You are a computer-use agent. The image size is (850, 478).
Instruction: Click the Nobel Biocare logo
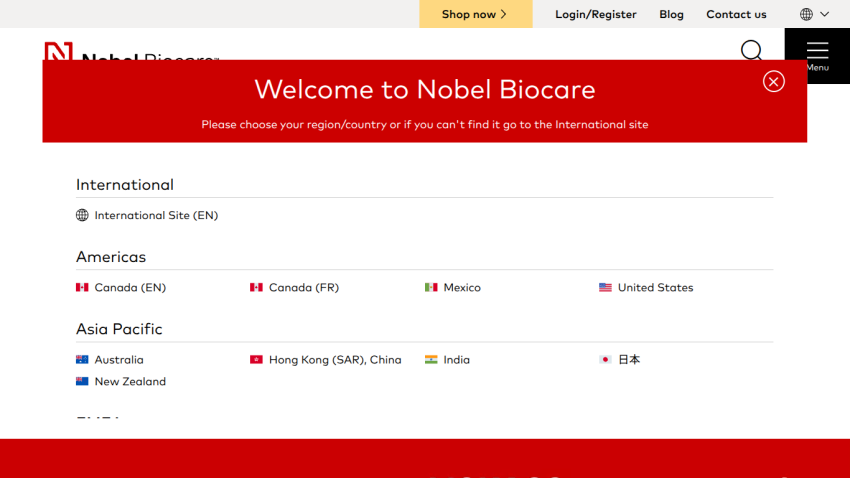(132, 51)
